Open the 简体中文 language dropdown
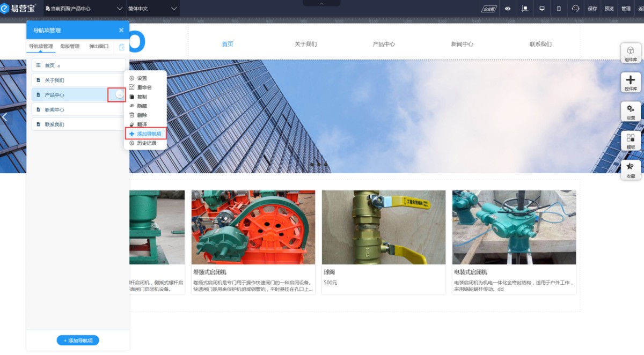 tap(153, 9)
